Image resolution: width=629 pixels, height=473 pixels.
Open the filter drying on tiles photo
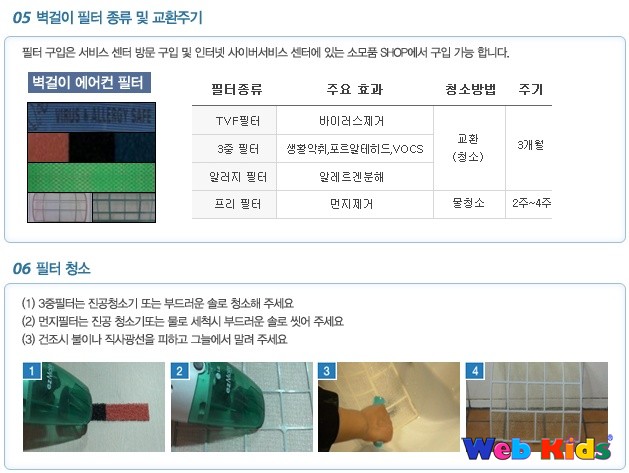coord(537,407)
